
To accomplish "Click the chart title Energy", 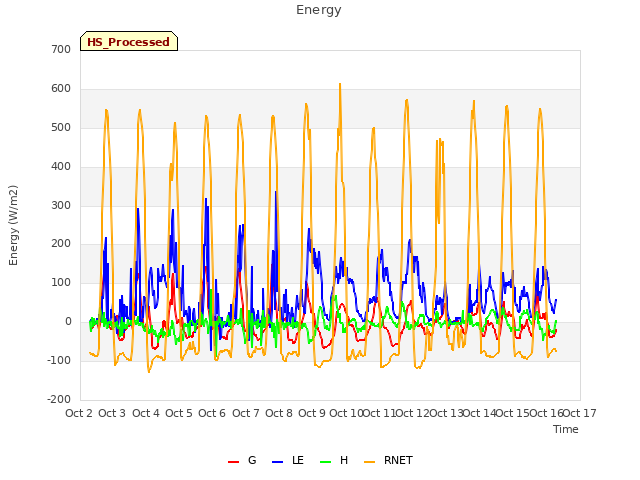I will click(318, 10).
